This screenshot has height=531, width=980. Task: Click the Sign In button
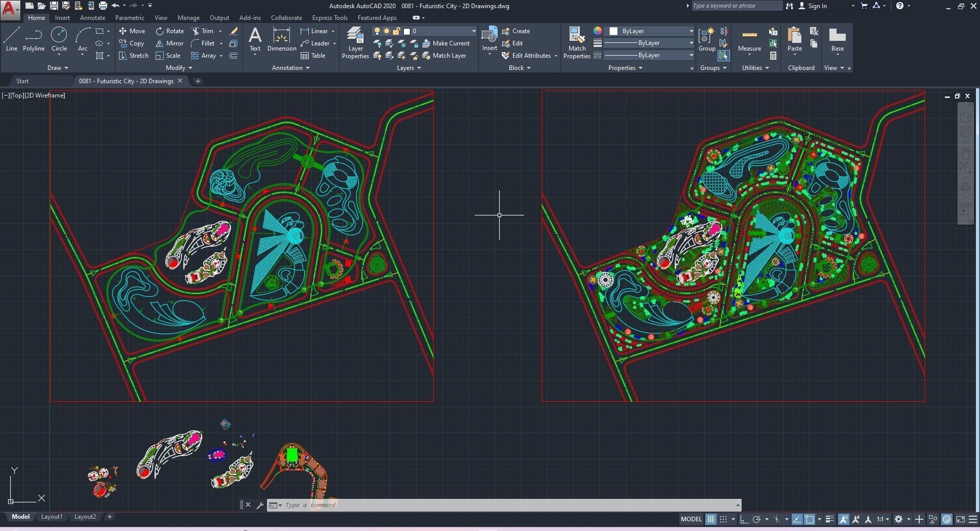click(x=813, y=6)
